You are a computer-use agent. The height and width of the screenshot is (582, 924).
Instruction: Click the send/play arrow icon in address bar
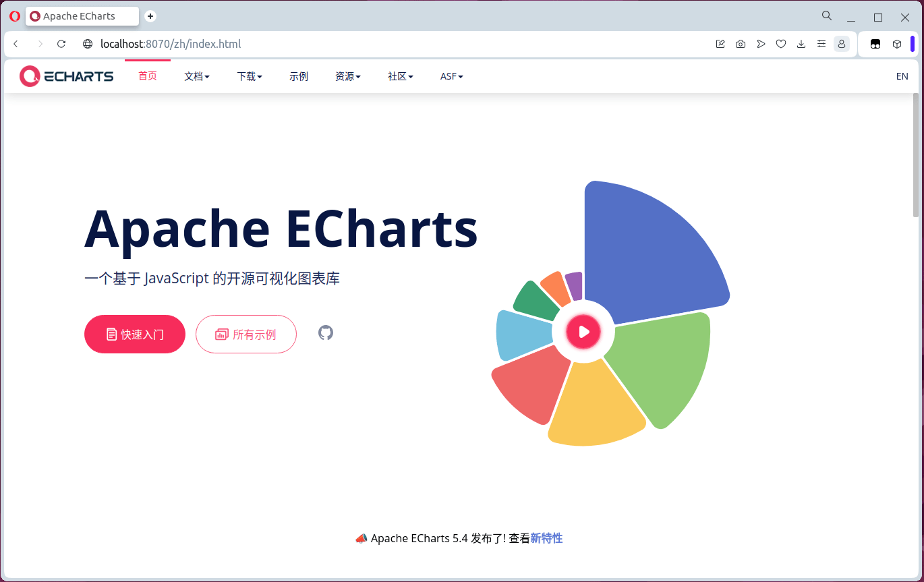(x=761, y=44)
